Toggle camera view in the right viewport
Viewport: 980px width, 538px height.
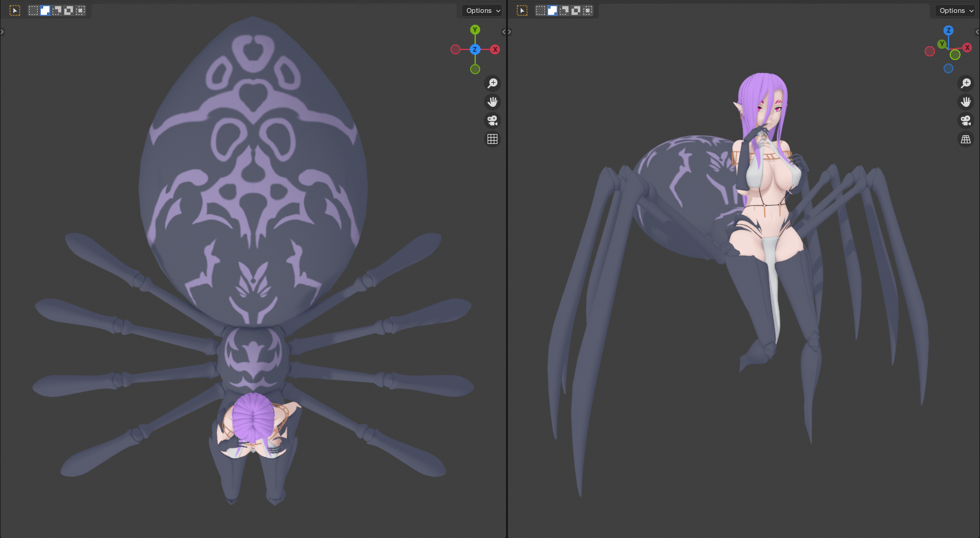click(966, 120)
